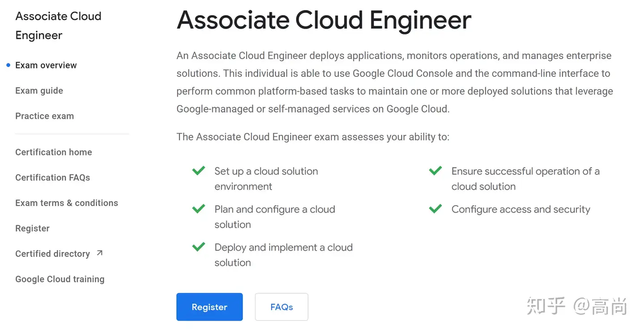Click the Associate Cloud Engineer sidebar title
Image resolution: width=644 pixels, height=332 pixels.
[58, 25]
